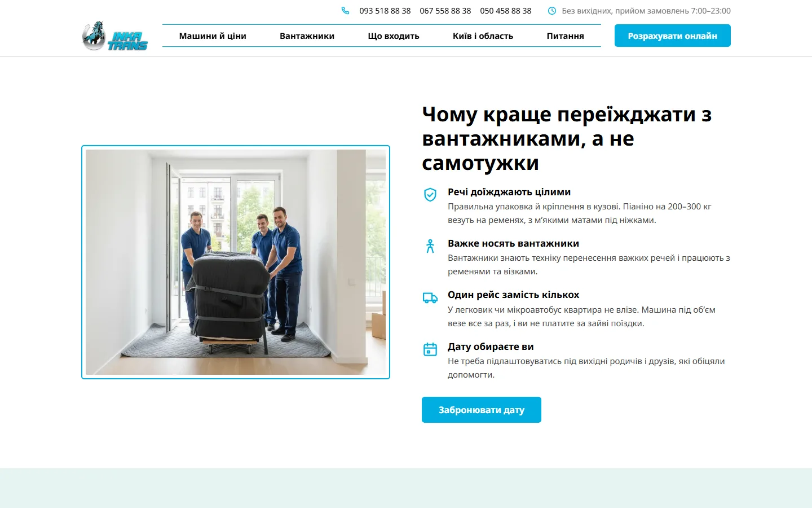
Task: Click the calendar icon
Action: pyautogui.click(x=430, y=349)
